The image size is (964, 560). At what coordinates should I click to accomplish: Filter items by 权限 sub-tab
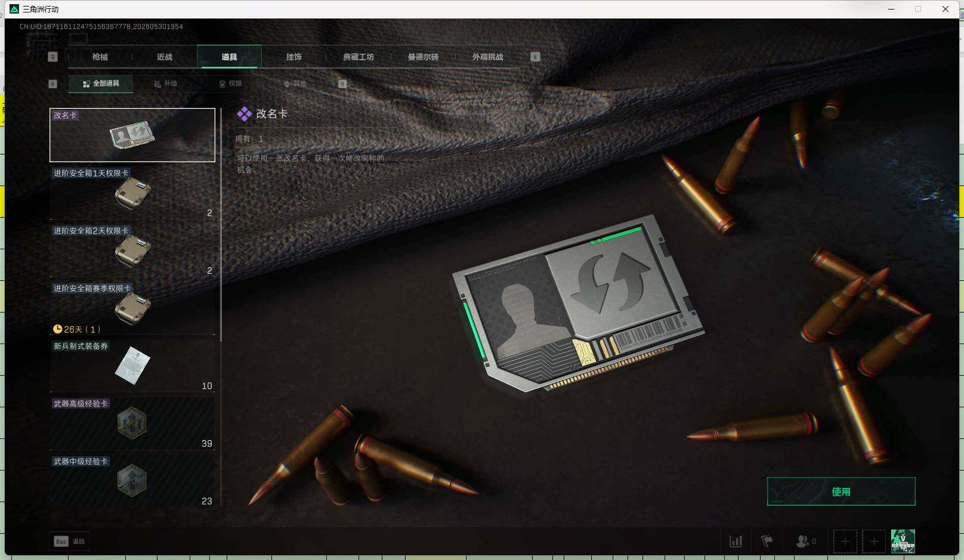[230, 83]
